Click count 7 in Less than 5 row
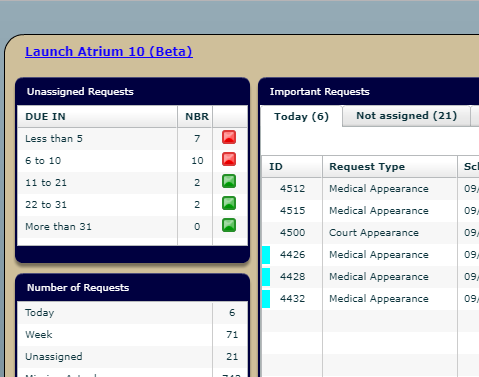Image resolution: width=479 pixels, height=377 pixels. (x=197, y=139)
